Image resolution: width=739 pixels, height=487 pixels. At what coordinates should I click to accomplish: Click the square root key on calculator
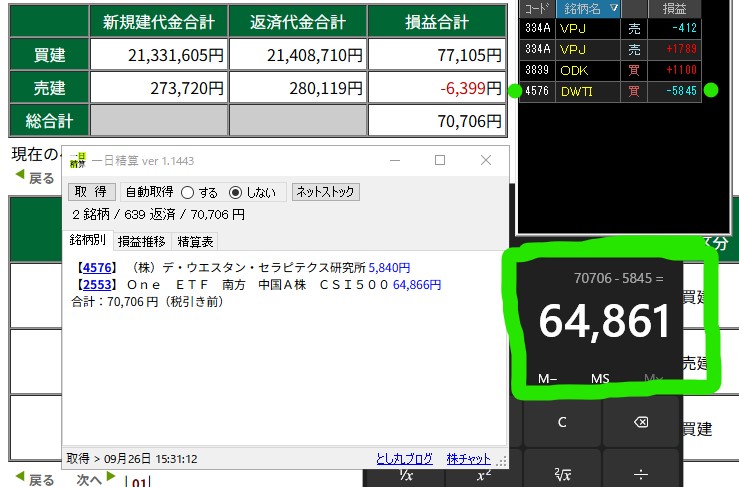(x=562, y=472)
